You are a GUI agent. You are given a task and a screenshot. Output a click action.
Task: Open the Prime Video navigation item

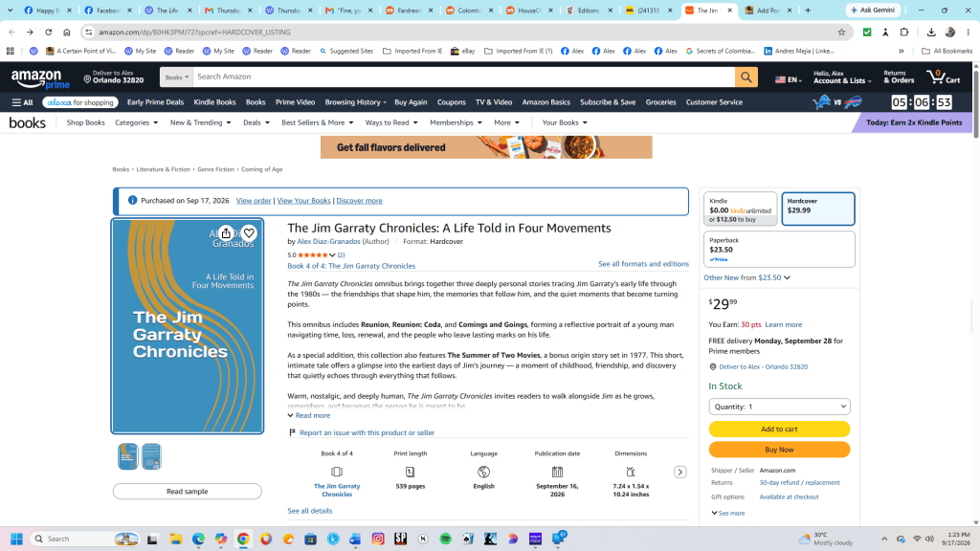[295, 102]
